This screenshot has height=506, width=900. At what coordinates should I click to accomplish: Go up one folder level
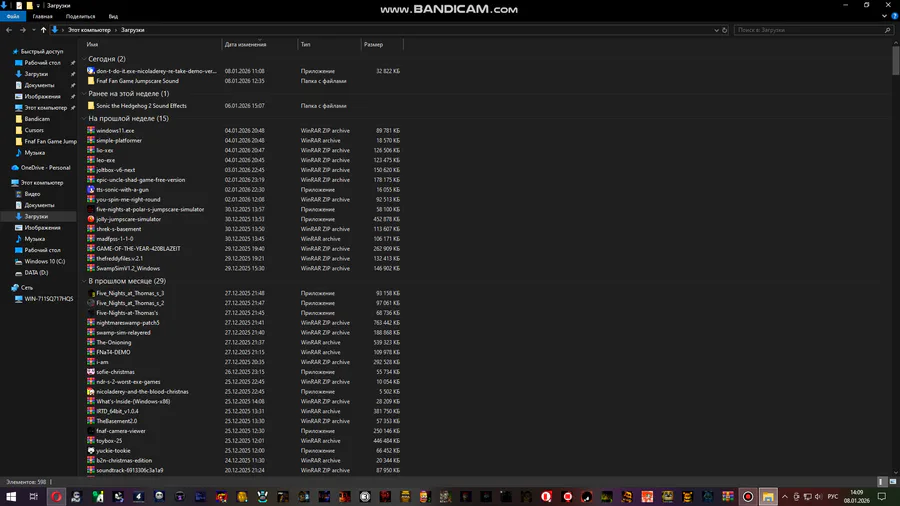pos(43,30)
